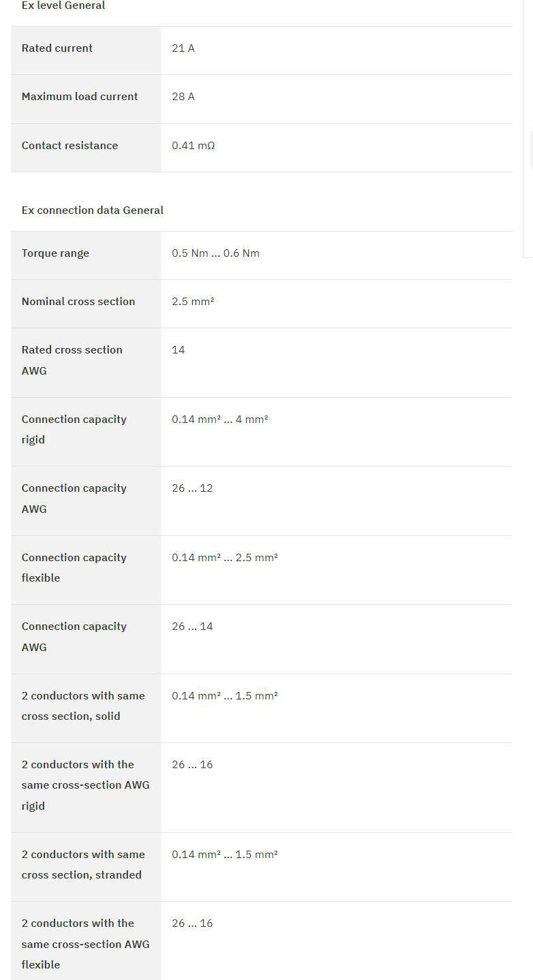Click the Rated cross section AWG label

[72, 360]
